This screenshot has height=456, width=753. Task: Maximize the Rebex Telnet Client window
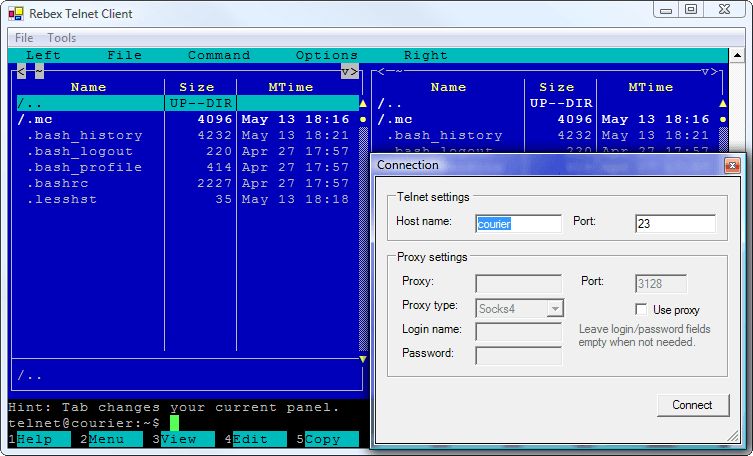point(691,10)
